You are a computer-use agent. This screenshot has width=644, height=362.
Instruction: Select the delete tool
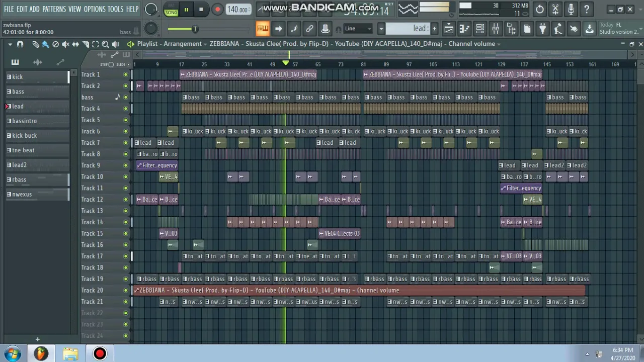[x=55, y=44]
